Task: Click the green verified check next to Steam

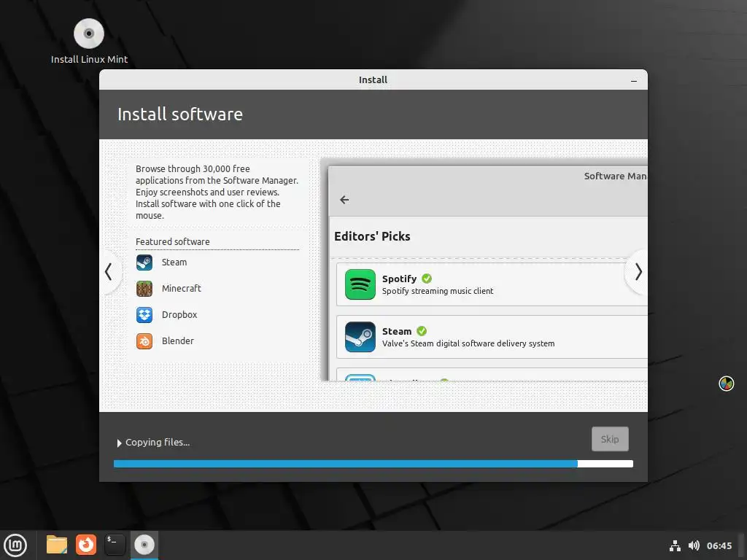Action: pos(422,331)
